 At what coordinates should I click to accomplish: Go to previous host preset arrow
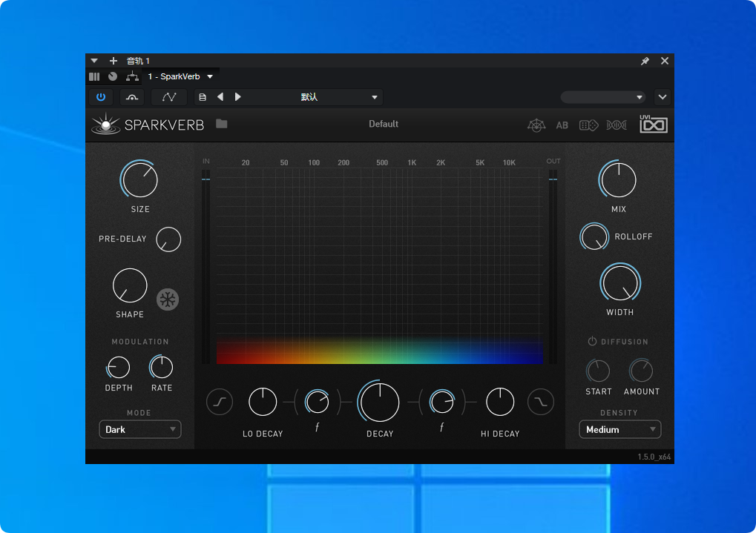point(220,97)
